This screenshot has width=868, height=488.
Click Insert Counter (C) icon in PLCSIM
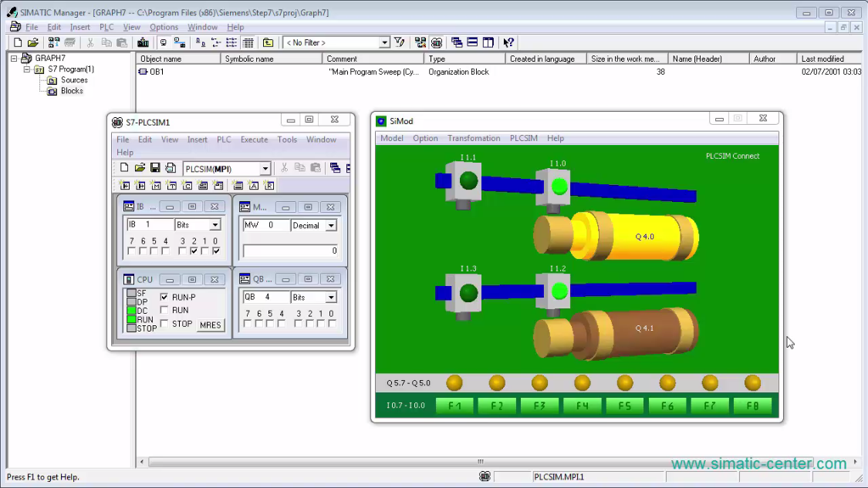[187, 185]
